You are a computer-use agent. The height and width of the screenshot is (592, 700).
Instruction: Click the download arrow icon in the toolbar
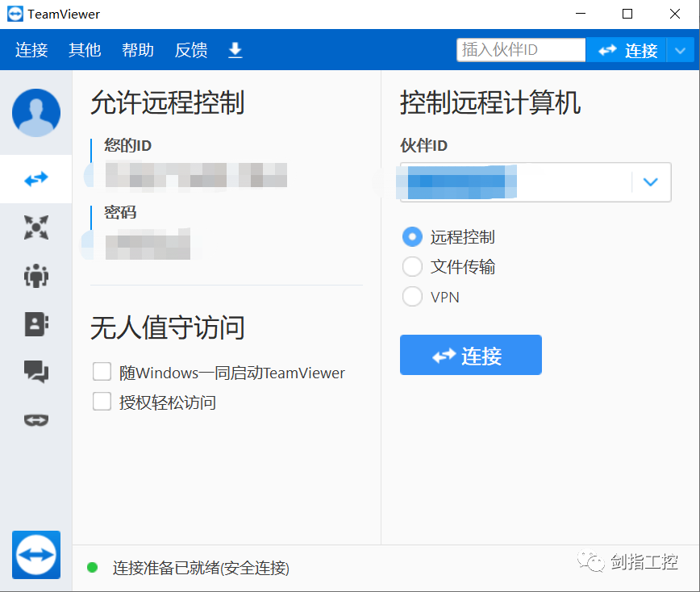pyautogui.click(x=235, y=50)
